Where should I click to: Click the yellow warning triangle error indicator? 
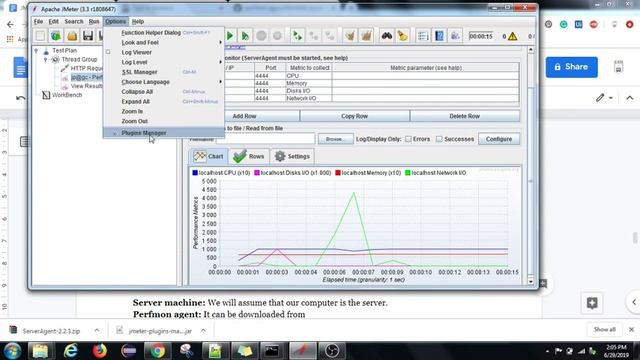(x=513, y=36)
